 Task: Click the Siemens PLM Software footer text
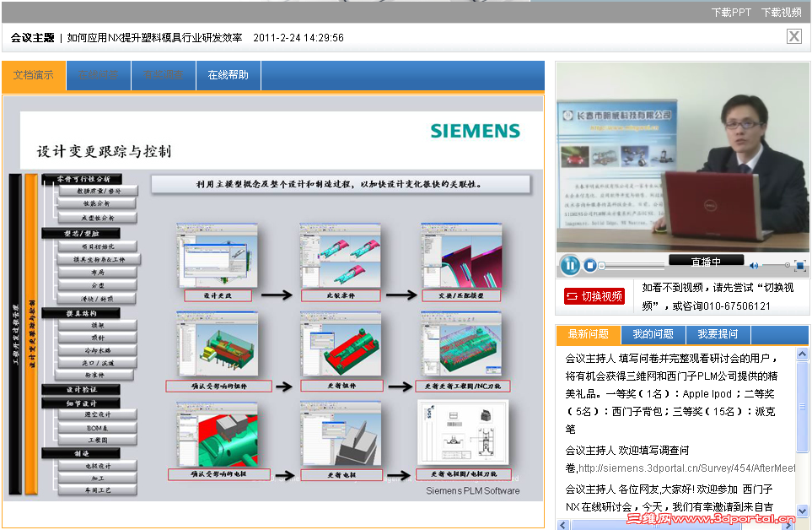[x=473, y=490]
